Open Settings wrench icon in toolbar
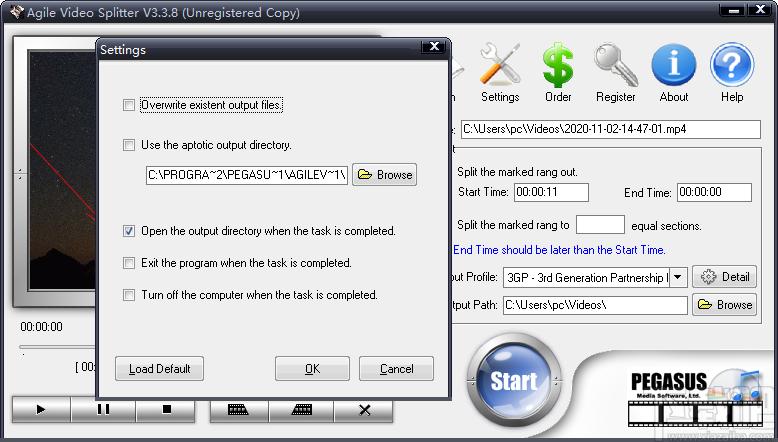 (x=500, y=67)
